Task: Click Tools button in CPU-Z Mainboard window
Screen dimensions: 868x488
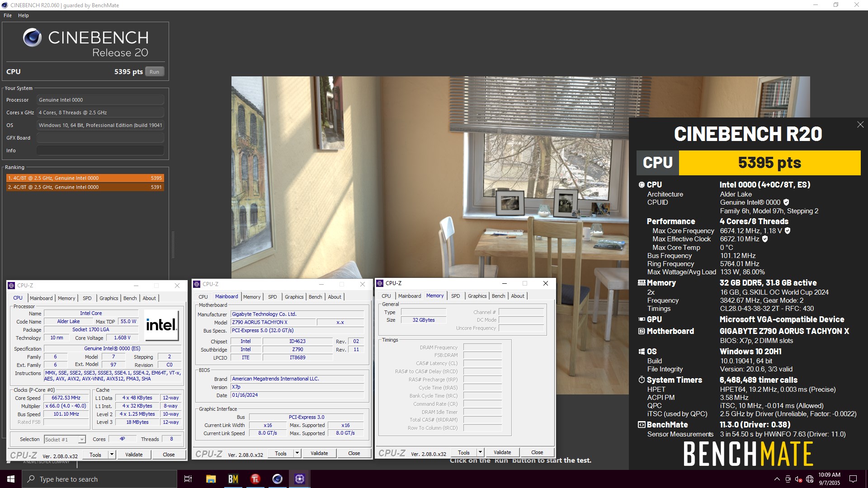Action: (281, 454)
